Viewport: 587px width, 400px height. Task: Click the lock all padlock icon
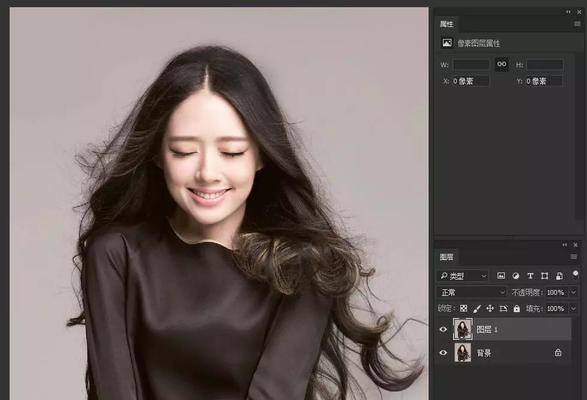(517, 308)
